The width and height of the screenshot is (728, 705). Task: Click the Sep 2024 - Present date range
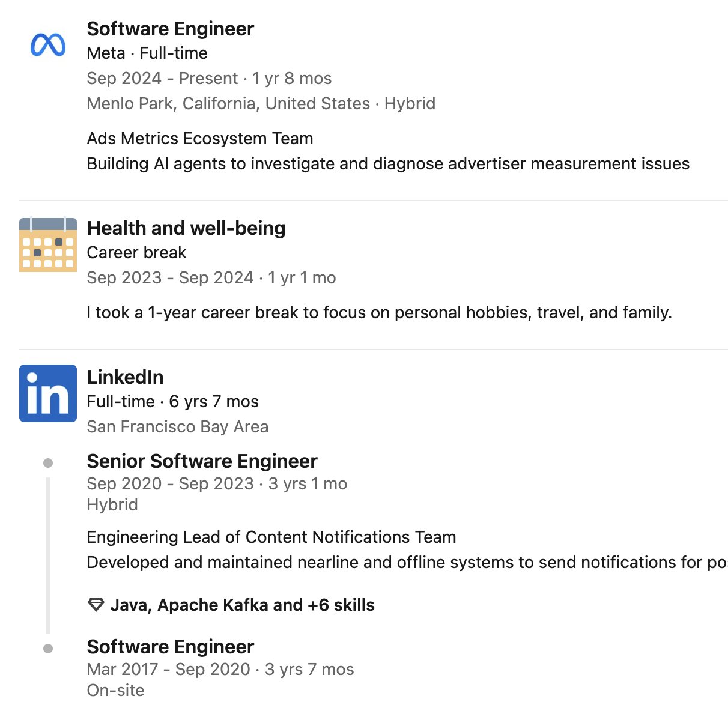[162, 79]
